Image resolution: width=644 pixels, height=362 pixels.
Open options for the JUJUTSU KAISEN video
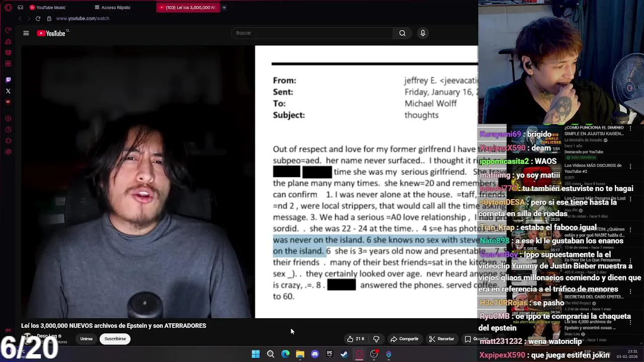[x=630, y=128]
